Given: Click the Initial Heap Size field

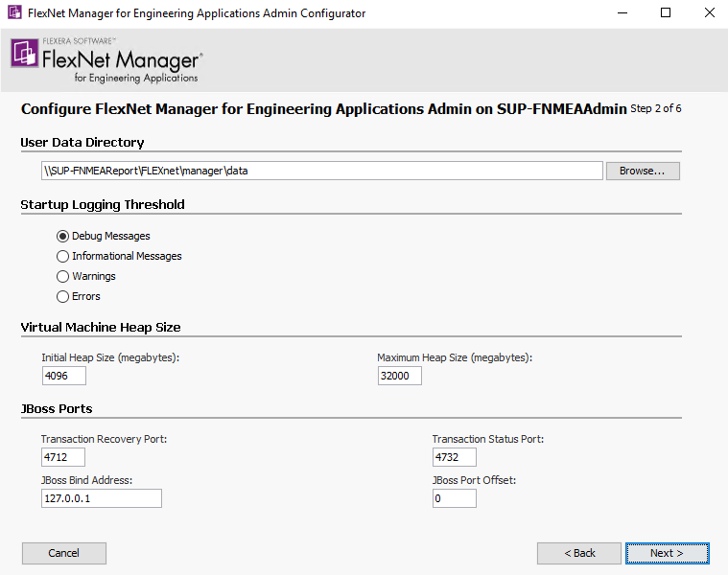Looking at the screenshot, I should (64, 376).
